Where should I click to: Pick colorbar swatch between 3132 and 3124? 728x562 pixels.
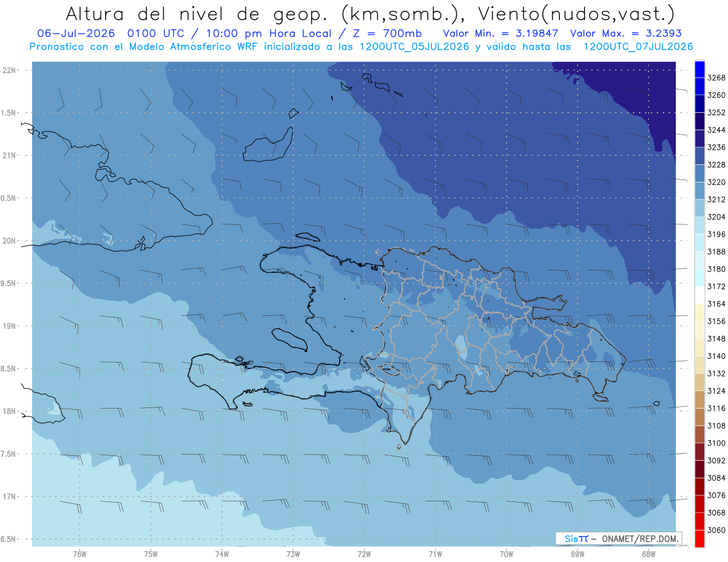(x=699, y=382)
